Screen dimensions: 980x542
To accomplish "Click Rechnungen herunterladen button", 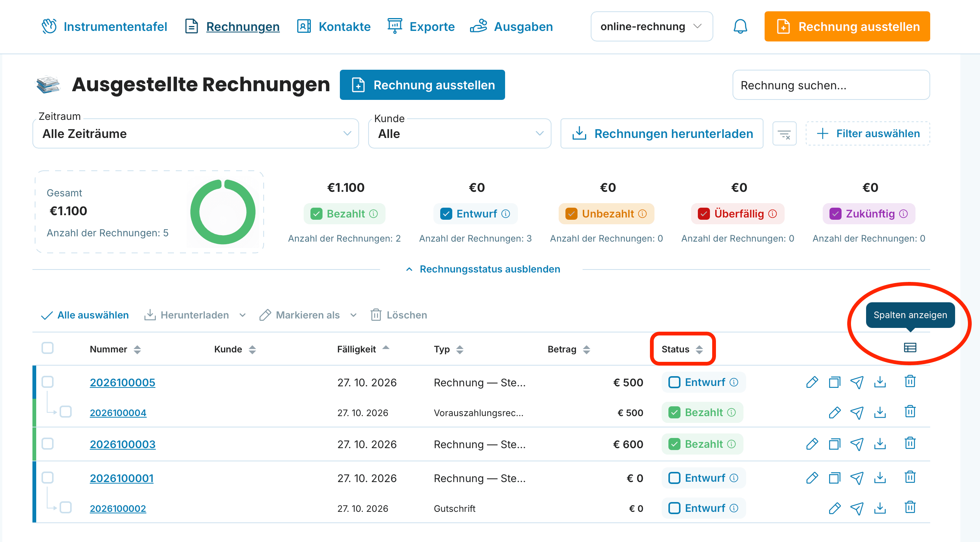I will coord(662,134).
